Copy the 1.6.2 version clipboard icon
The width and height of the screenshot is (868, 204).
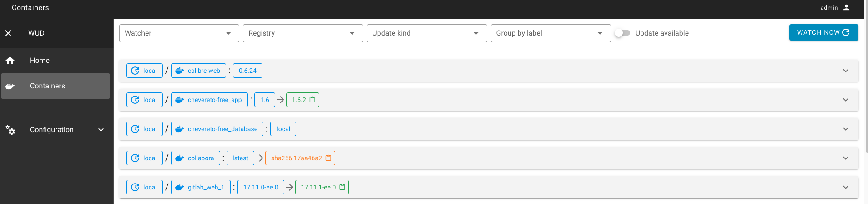(x=313, y=100)
